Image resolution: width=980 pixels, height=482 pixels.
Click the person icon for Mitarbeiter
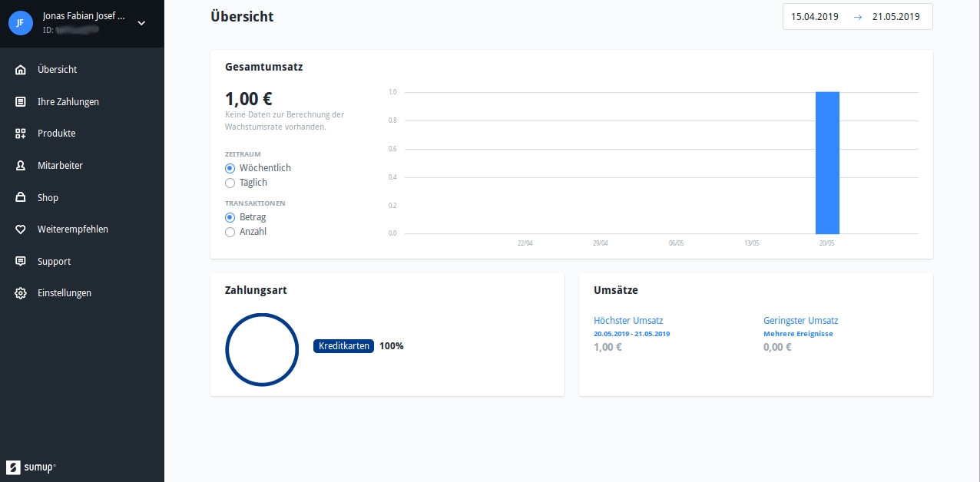point(21,166)
